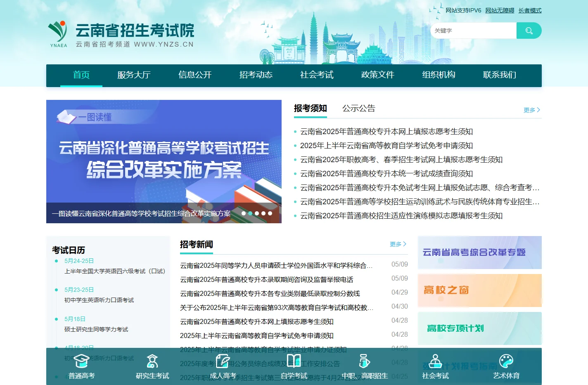Click the 考试日历 heading
588x385 pixels.
click(x=69, y=250)
